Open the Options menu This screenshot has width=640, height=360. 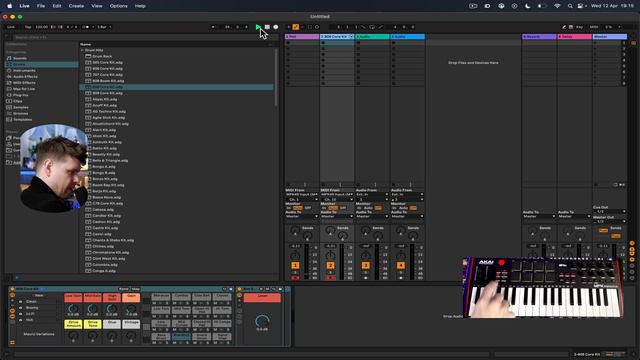pyautogui.click(x=119, y=6)
